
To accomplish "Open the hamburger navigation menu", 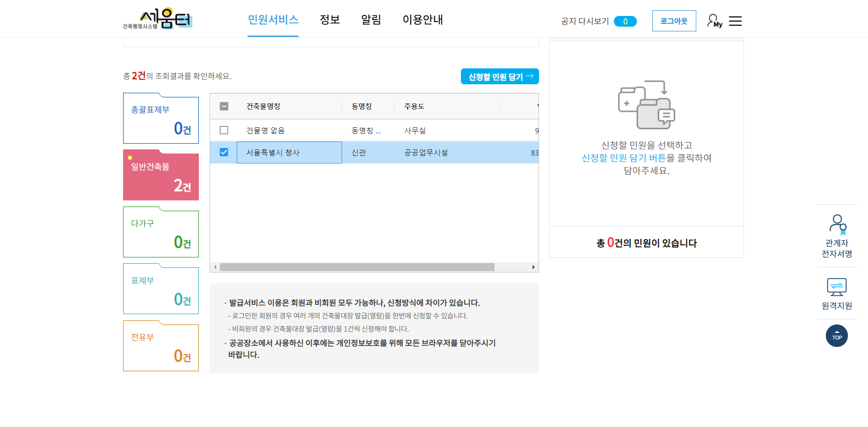I will (x=736, y=21).
